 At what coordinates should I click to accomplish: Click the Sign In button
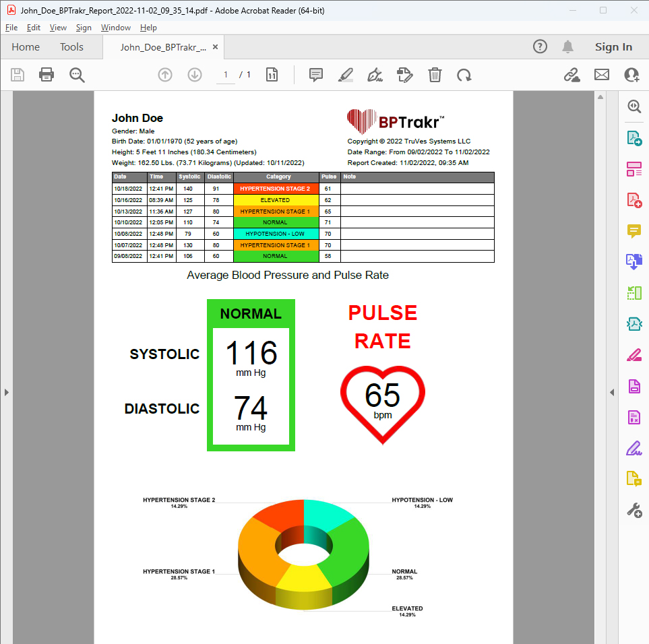pyautogui.click(x=613, y=46)
